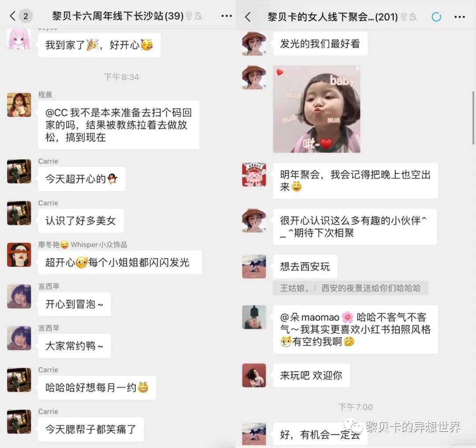476x448 pixels.
Task: Open the baby mua sticker image
Action: click(316, 109)
